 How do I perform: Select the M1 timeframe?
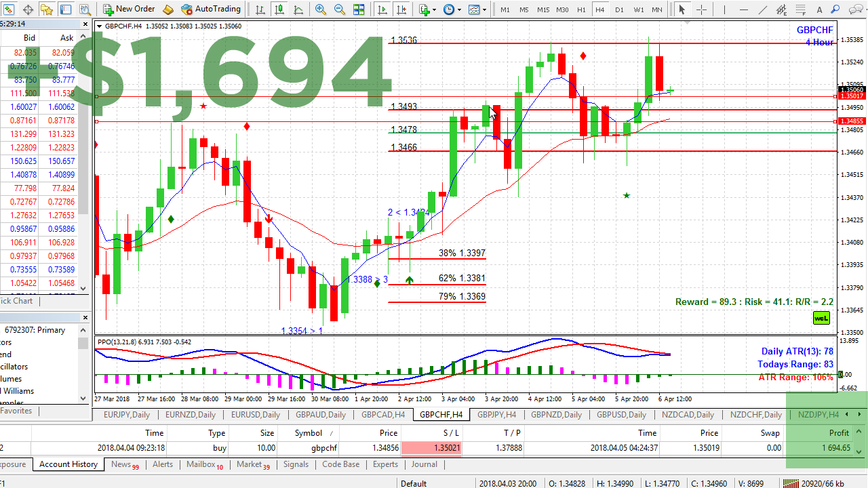[x=505, y=9]
